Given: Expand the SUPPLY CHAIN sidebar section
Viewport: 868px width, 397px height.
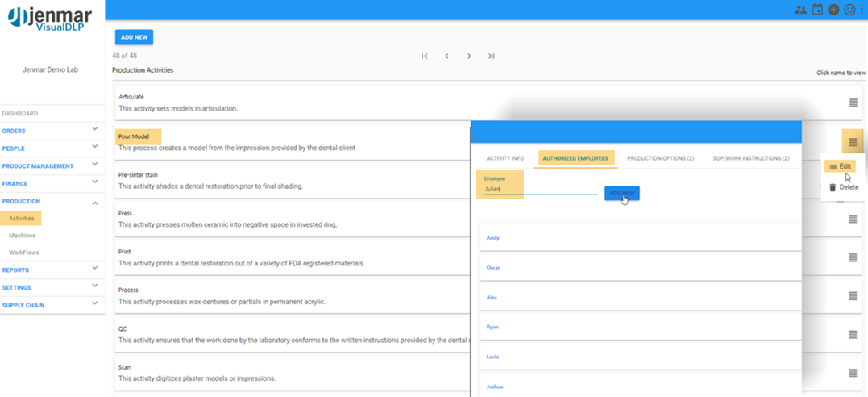Looking at the screenshot, I should click(x=94, y=303).
